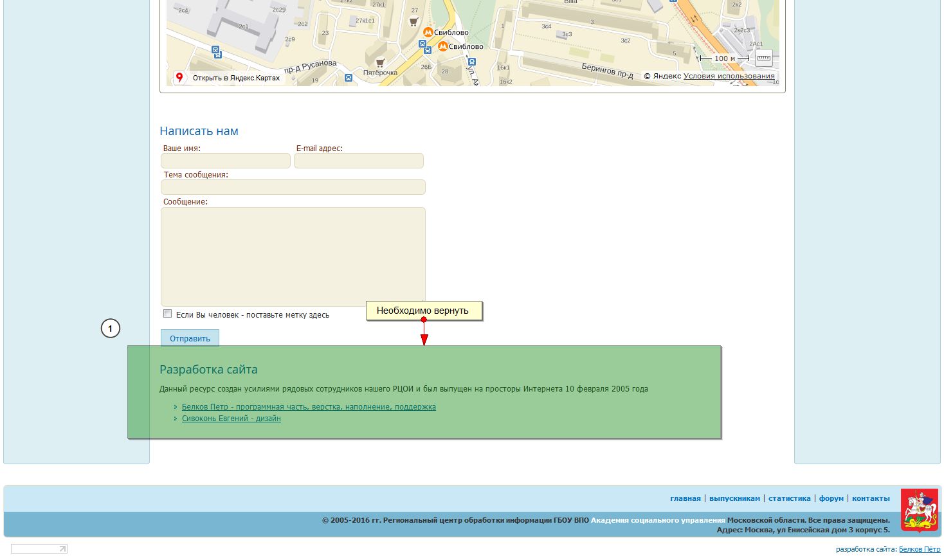Open the Условия использования link
The width and height of the screenshot is (944, 560).
tap(729, 76)
